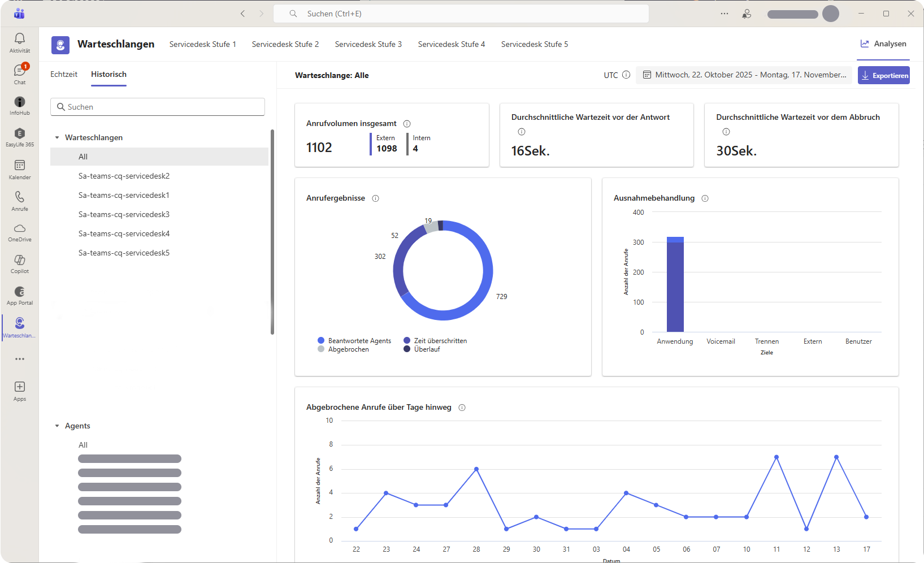This screenshot has width=924, height=563.
Task: Click the Suchen field in queue panel
Action: (x=158, y=107)
